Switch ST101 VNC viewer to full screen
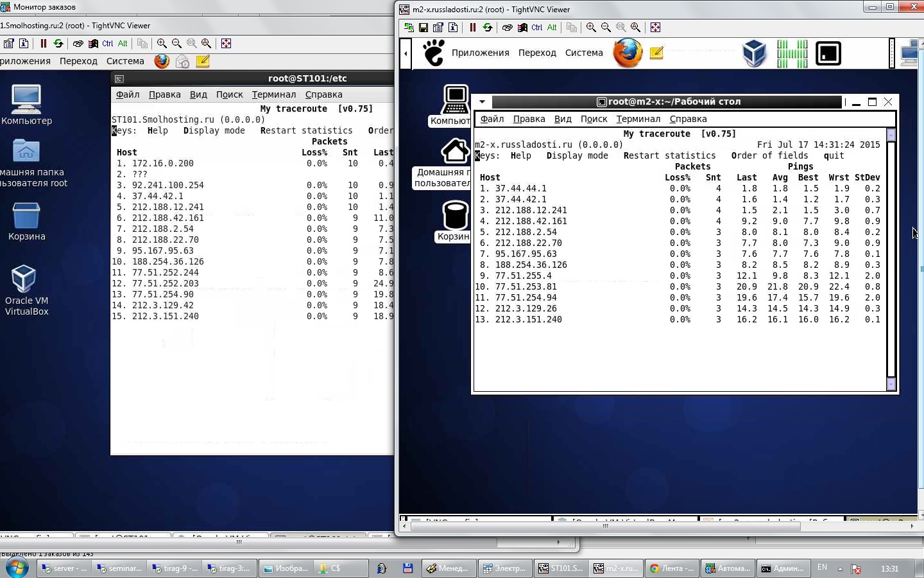The width and height of the screenshot is (924, 578). click(x=227, y=44)
